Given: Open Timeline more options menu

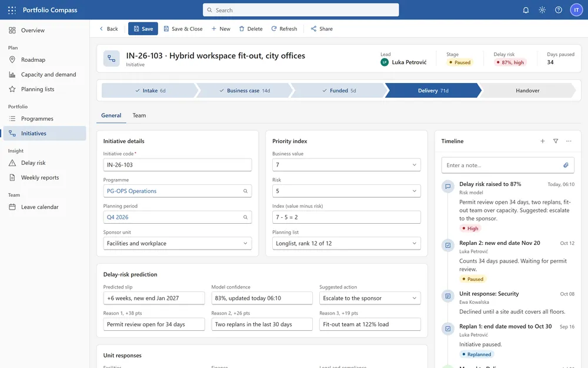Looking at the screenshot, I should [569, 141].
